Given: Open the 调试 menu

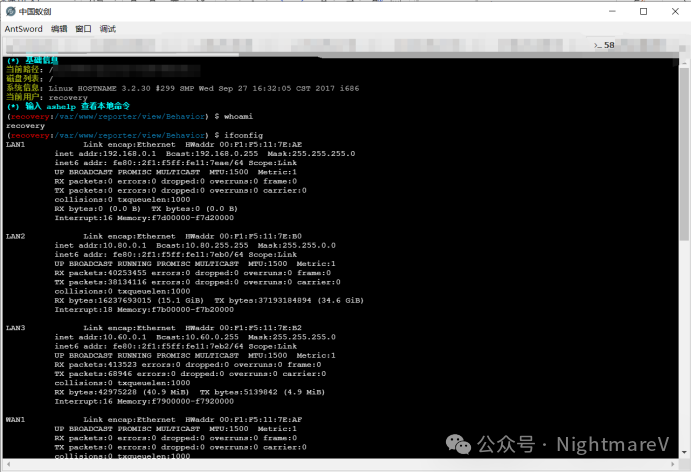Looking at the screenshot, I should [x=108, y=29].
